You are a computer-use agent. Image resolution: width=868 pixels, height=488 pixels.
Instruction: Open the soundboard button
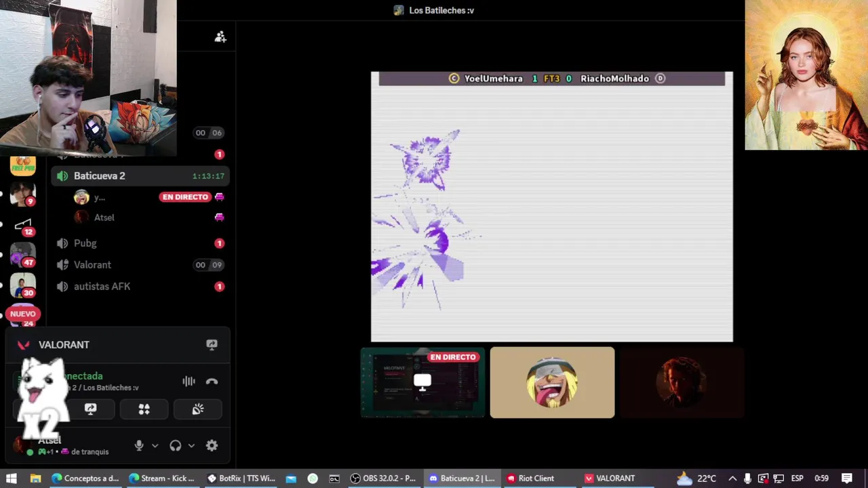197,409
